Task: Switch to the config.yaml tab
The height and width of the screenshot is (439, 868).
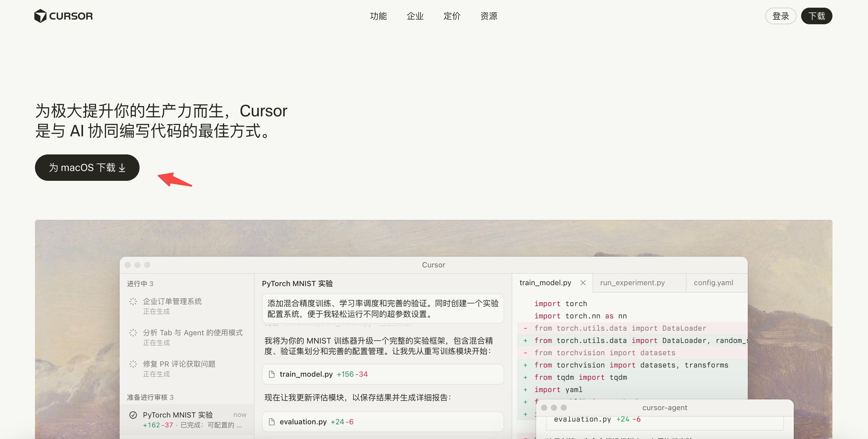Action: point(717,283)
